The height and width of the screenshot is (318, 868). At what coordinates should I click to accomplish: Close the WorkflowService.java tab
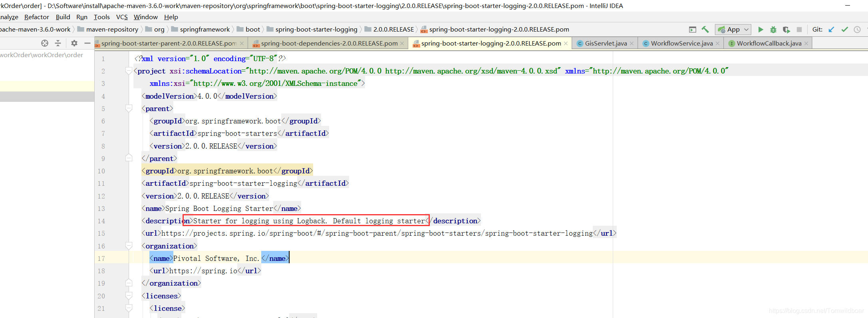(717, 44)
